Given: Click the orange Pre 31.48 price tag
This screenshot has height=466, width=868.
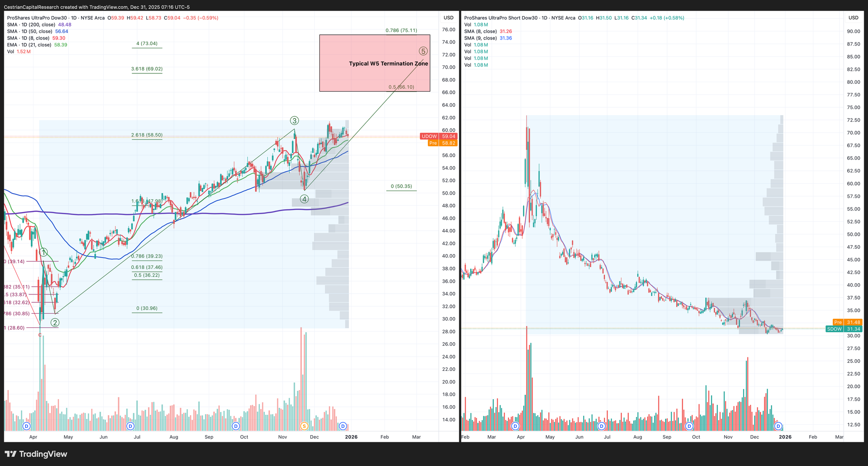Looking at the screenshot, I should pos(848,322).
